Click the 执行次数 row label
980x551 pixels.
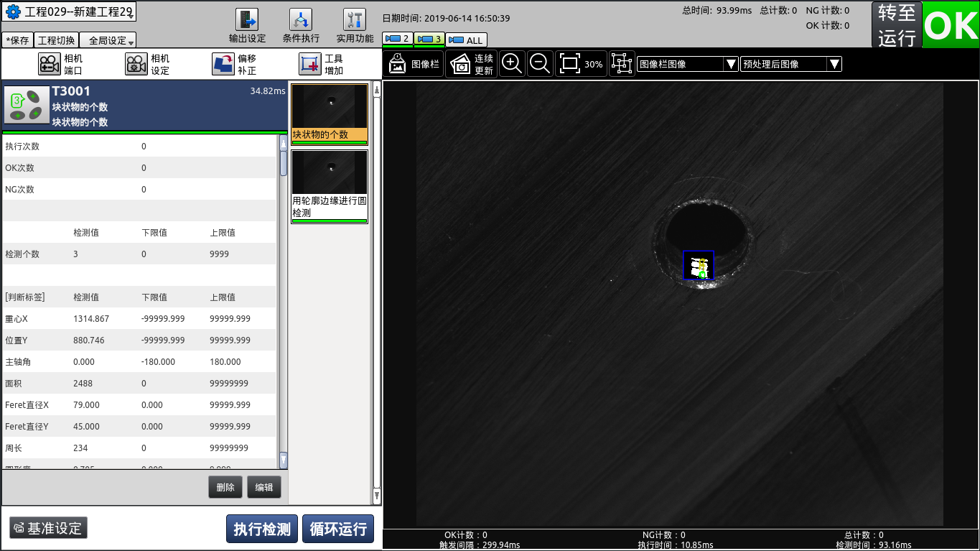click(22, 147)
